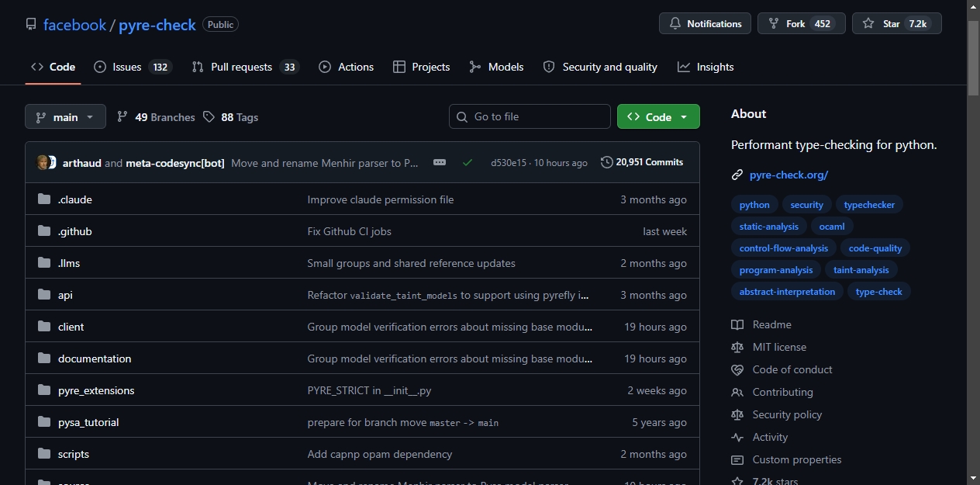Open the pysa_tutorial folder
The height and width of the screenshot is (485, 980).
[x=88, y=422]
